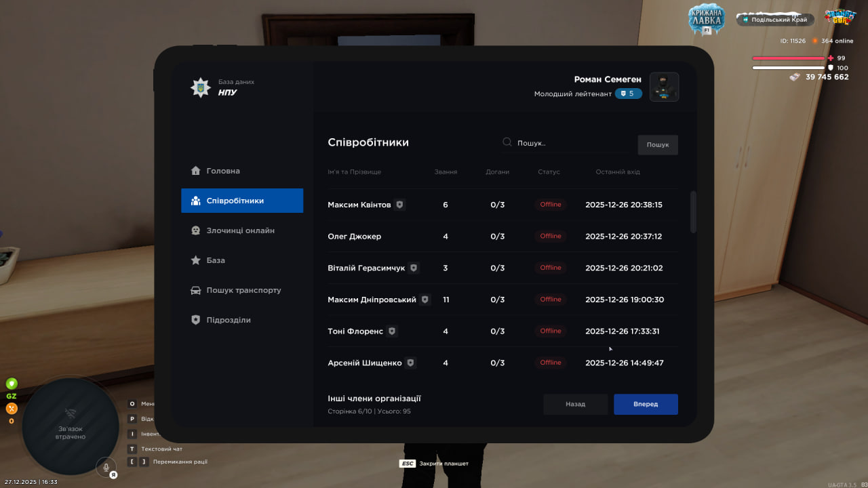The image size is (868, 488).
Task: Click the Звання column header
Action: (446, 172)
